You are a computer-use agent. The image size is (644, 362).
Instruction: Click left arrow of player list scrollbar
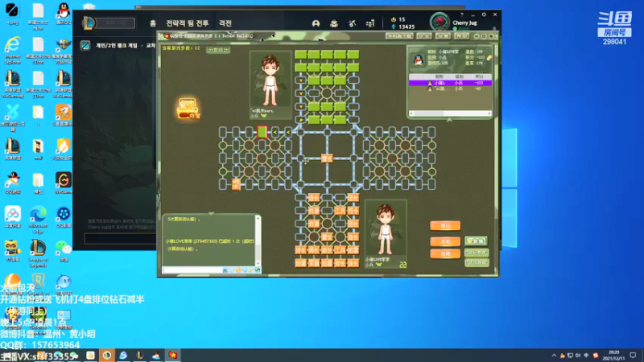(x=411, y=113)
